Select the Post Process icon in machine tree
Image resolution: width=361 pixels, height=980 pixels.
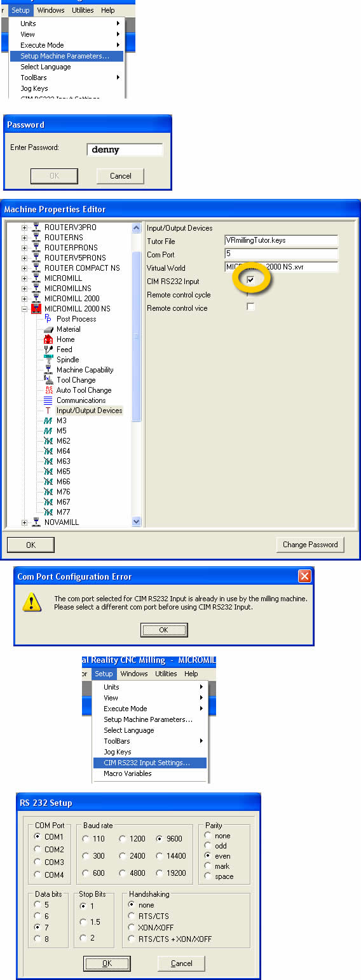48,319
